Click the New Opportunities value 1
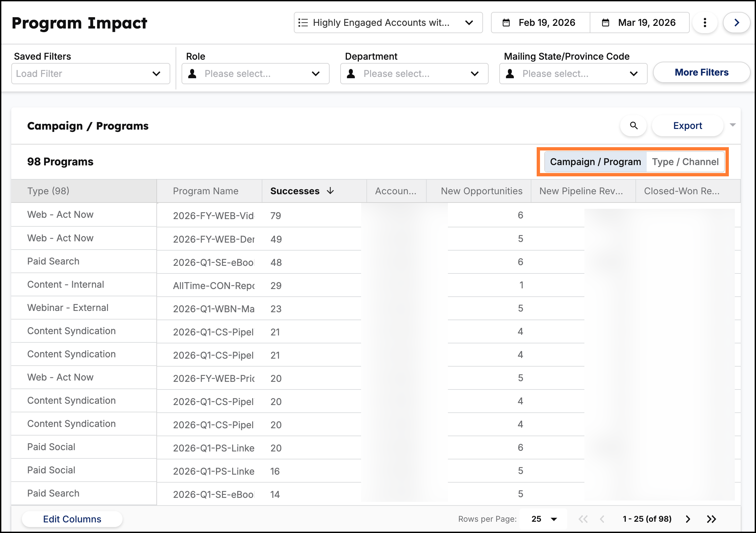756x533 pixels. (521, 285)
